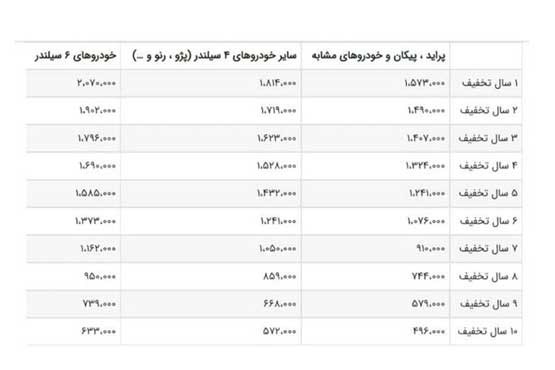Click row label '۴ سال تخفیف'
Image resolution: width=555 pixels, height=370 pixels.
488,166
